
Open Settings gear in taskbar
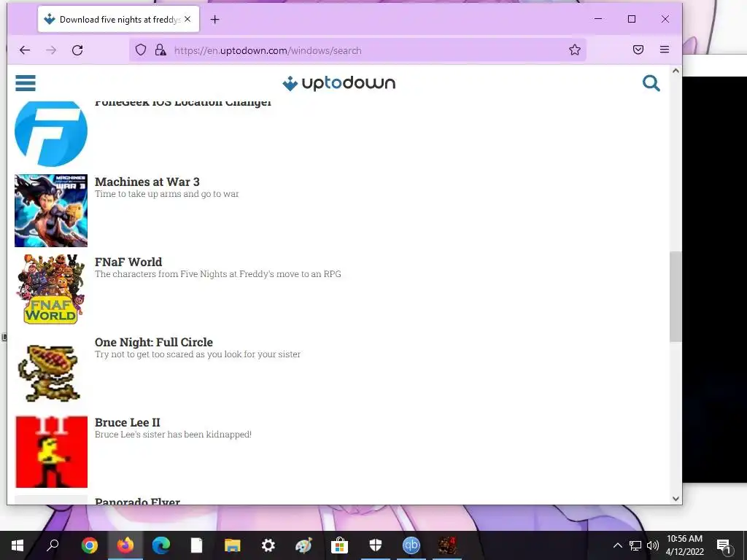(268, 545)
